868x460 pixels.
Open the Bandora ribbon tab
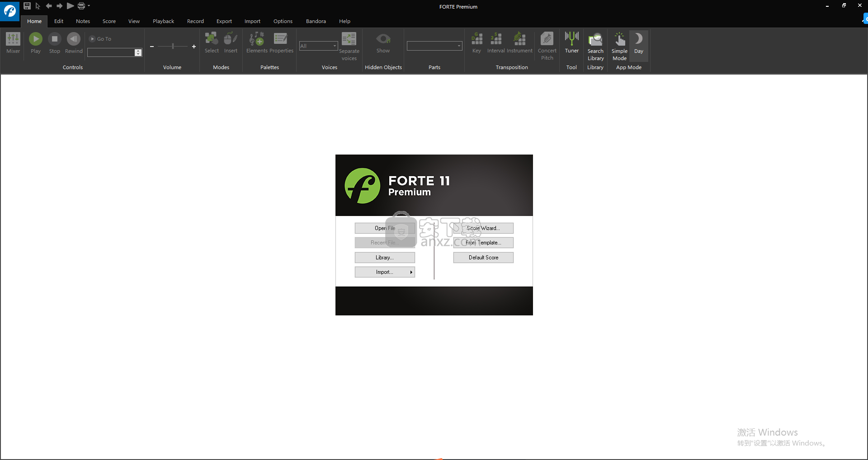316,21
